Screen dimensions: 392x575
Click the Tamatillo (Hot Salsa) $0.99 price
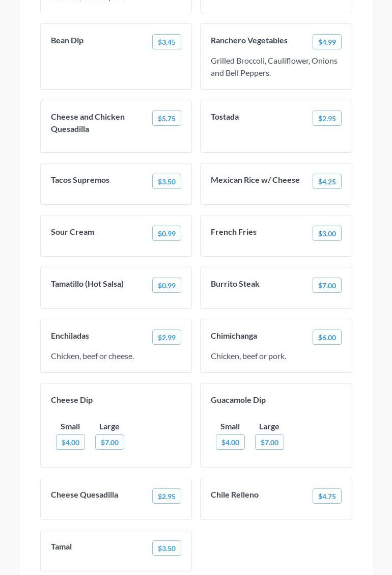click(x=166, y=285)
